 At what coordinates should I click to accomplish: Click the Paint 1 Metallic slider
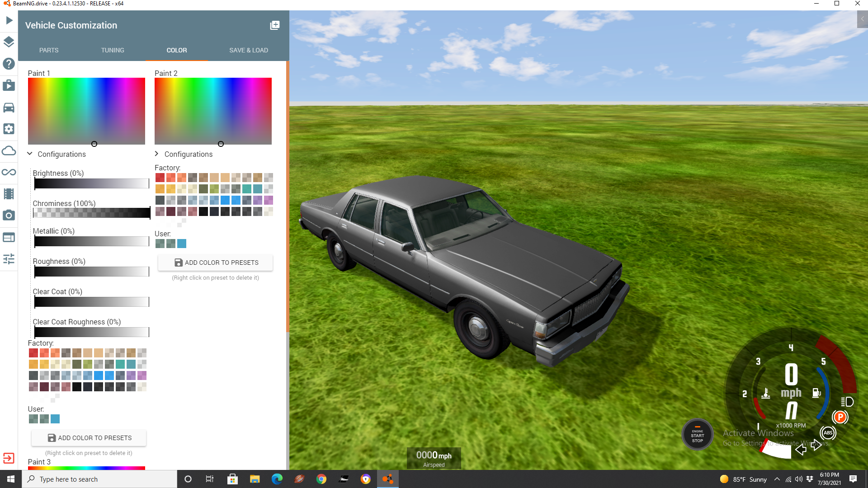[x=92, y=241]
